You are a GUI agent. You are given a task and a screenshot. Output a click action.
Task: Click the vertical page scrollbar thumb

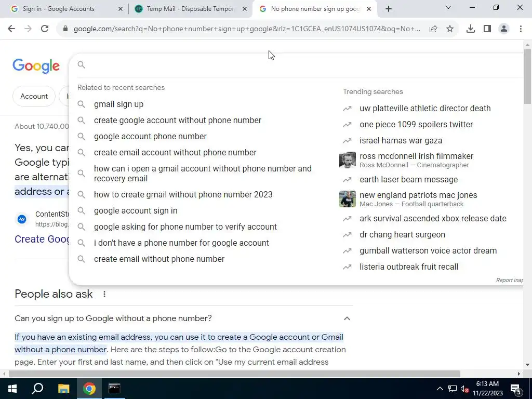tap(527, 76)
